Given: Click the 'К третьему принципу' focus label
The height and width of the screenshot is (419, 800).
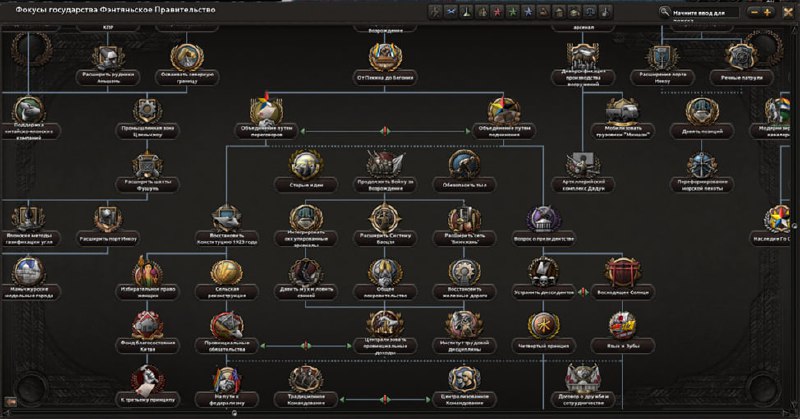Looking at the screenshot, I should (147, 400).
